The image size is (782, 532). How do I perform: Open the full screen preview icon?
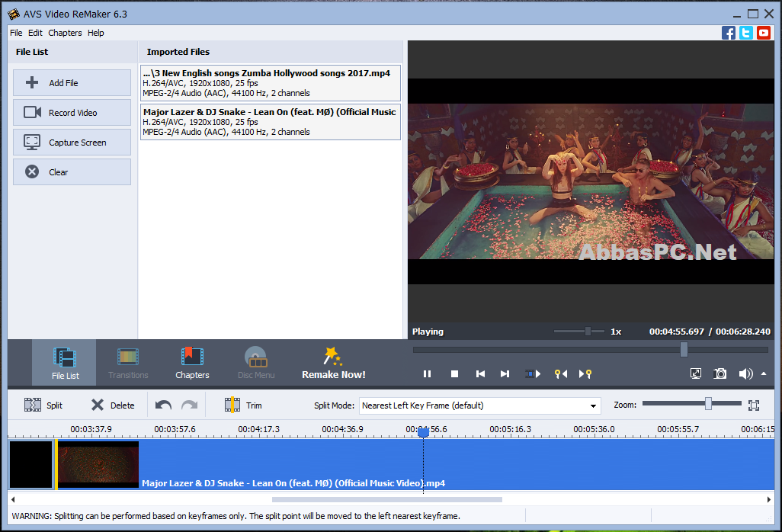(696, 373)
